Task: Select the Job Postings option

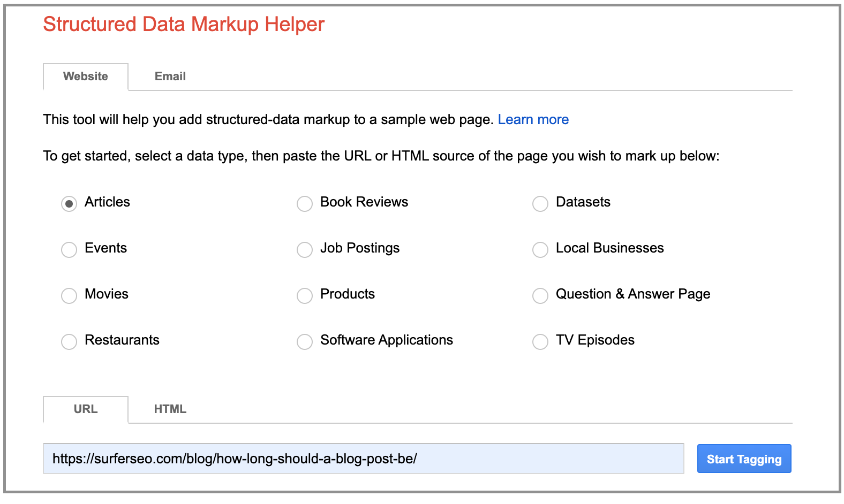Action: [305, 249]
